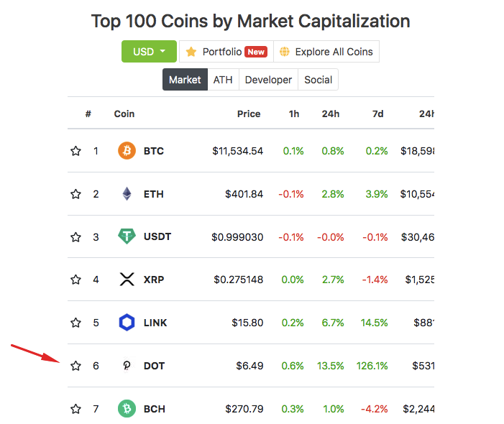Click the globe icon in Explore All Coins
504x424 pixels.
click(x=285, y=52)
